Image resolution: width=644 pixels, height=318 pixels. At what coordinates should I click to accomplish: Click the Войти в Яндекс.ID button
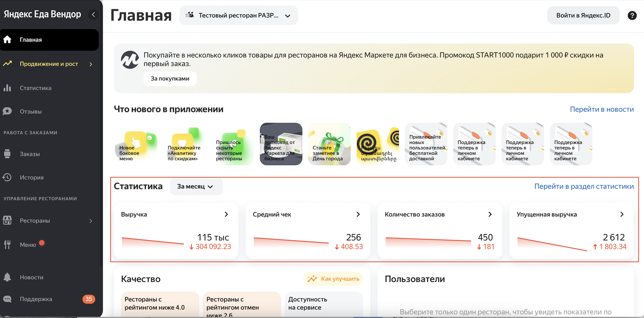click(583, 15)
